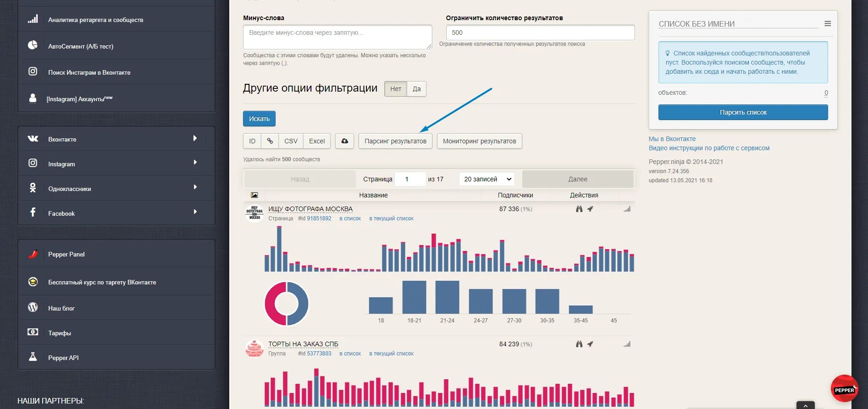This screenshot has height=409, width=868.
Task: Click the scroll-to-top arrow button
Action: point(806,405)
